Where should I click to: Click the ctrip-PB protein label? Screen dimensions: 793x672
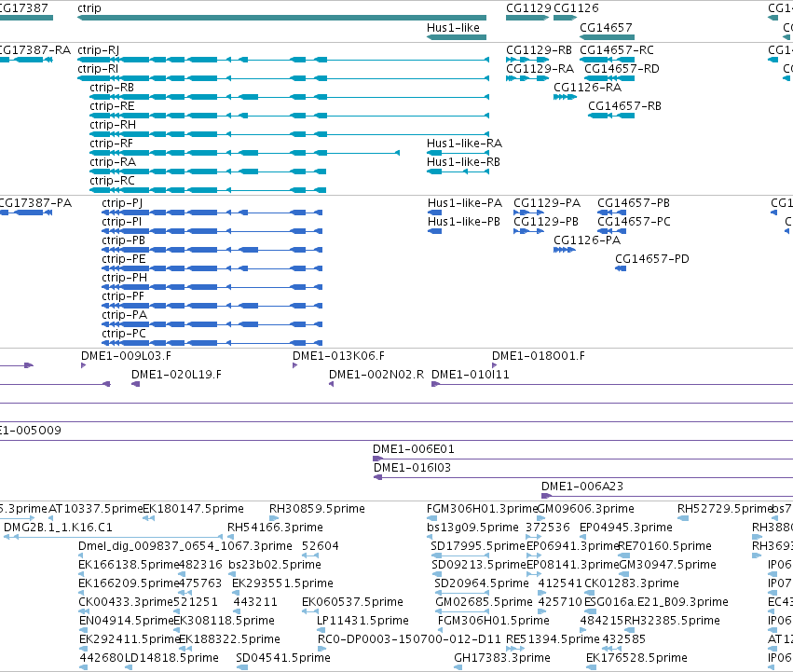coord(123,240)
